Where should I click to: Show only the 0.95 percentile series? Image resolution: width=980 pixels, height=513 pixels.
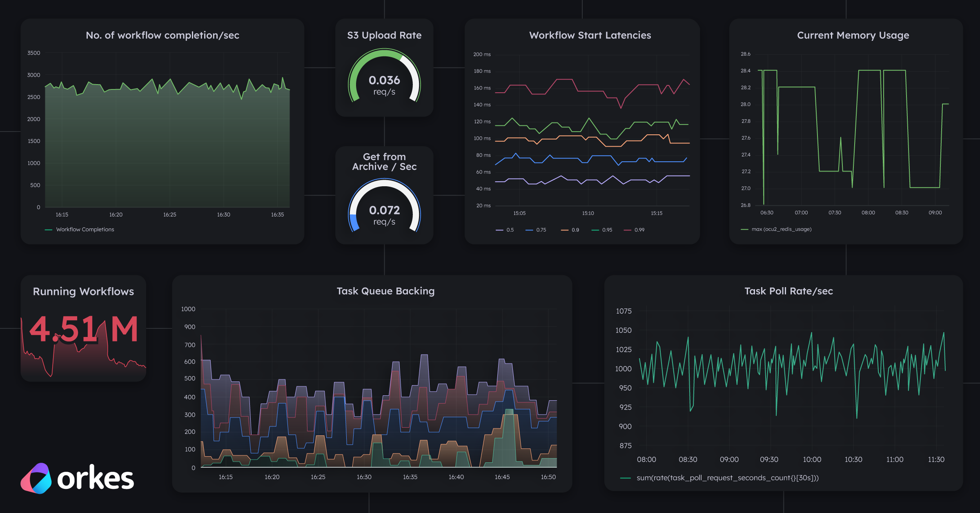(607, 230)
